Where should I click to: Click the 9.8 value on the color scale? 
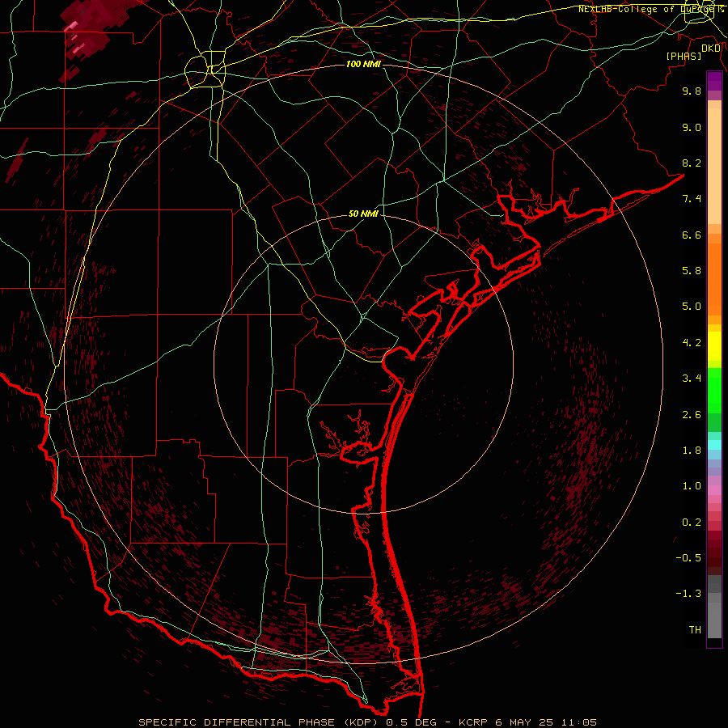[x=692, y=91]
